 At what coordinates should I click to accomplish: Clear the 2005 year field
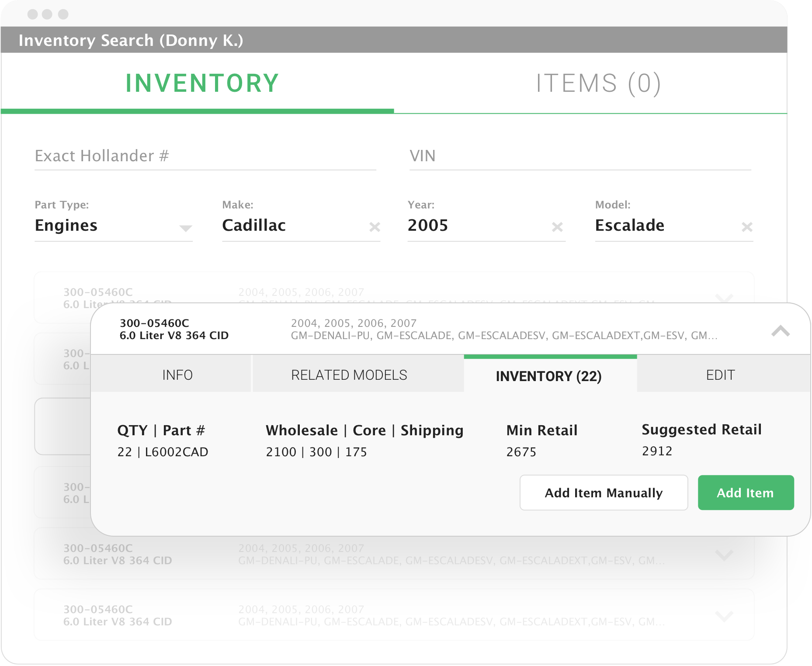(557, 227)
